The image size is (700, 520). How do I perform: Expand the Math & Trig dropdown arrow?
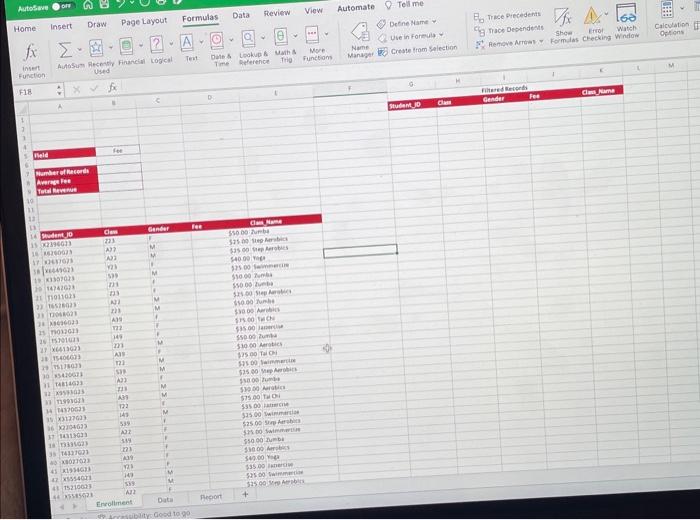(295, 36)
